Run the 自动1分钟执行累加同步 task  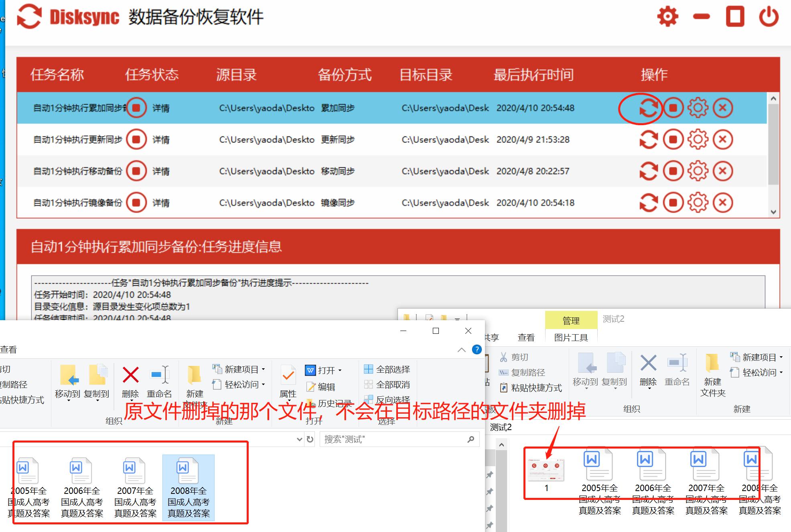tap(648, 108)
